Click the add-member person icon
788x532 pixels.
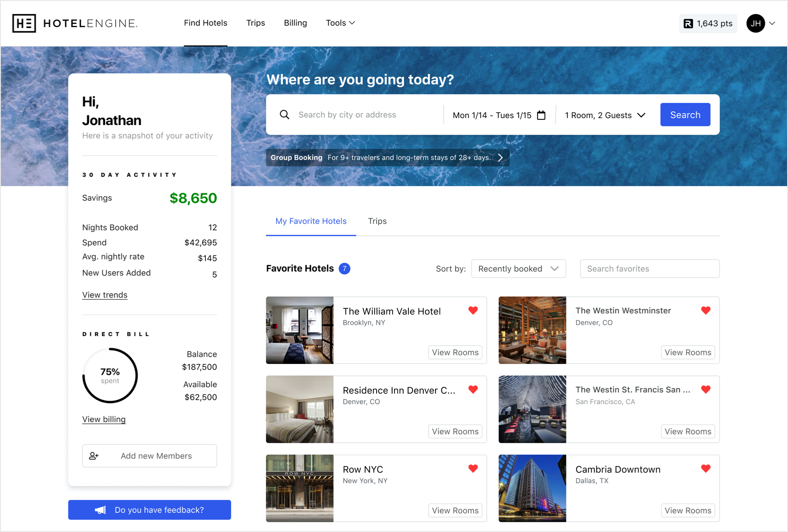click(x=94, y=456)
